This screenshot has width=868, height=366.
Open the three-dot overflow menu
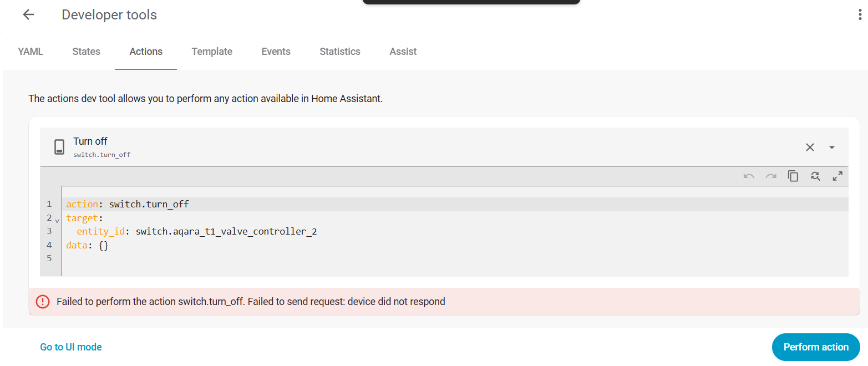coord(860,15)
